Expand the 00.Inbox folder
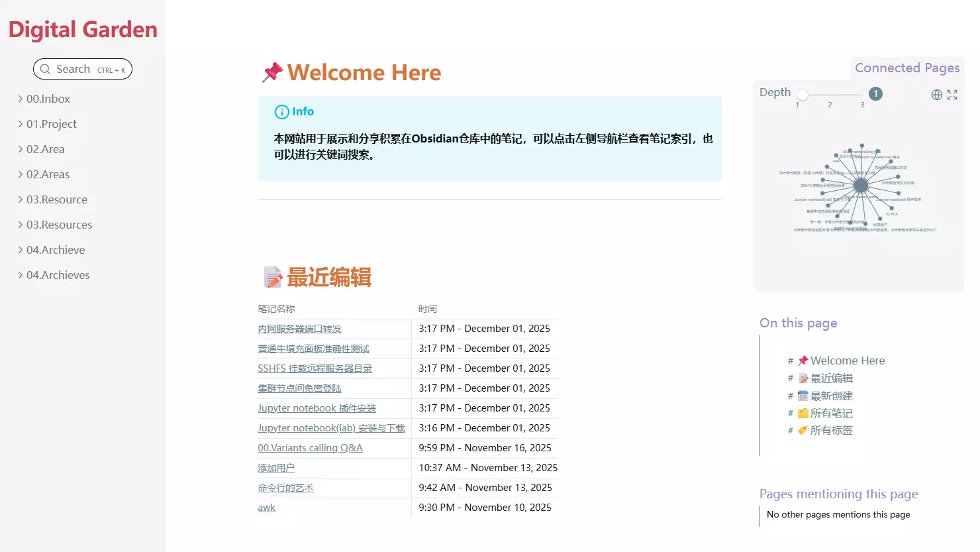The image size is (980, 552). point(21,99)
